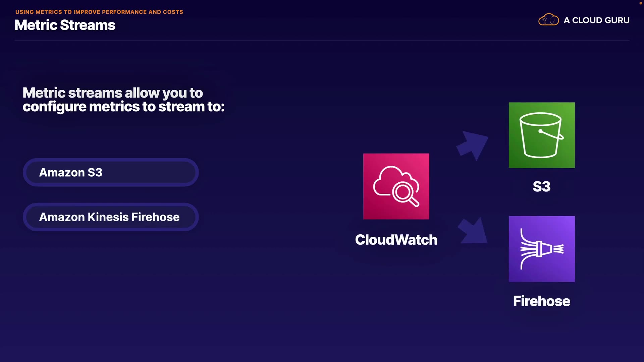Viewport: 644px width, 362px height.
Task: Click the horizontal divider line under title
Action: coord(322,40)
